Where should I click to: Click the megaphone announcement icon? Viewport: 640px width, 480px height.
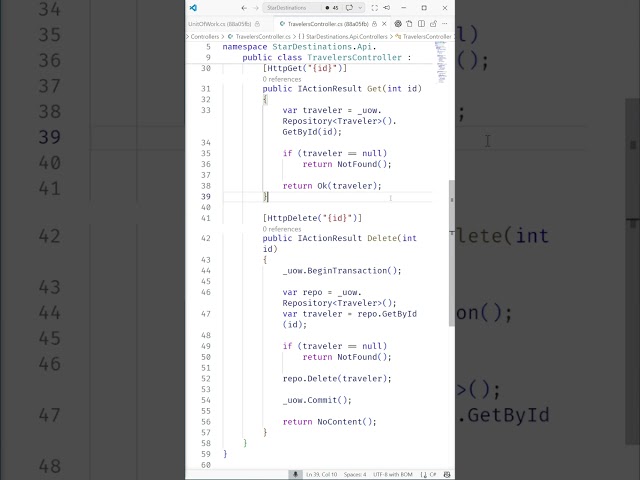(x=387, y=8)
